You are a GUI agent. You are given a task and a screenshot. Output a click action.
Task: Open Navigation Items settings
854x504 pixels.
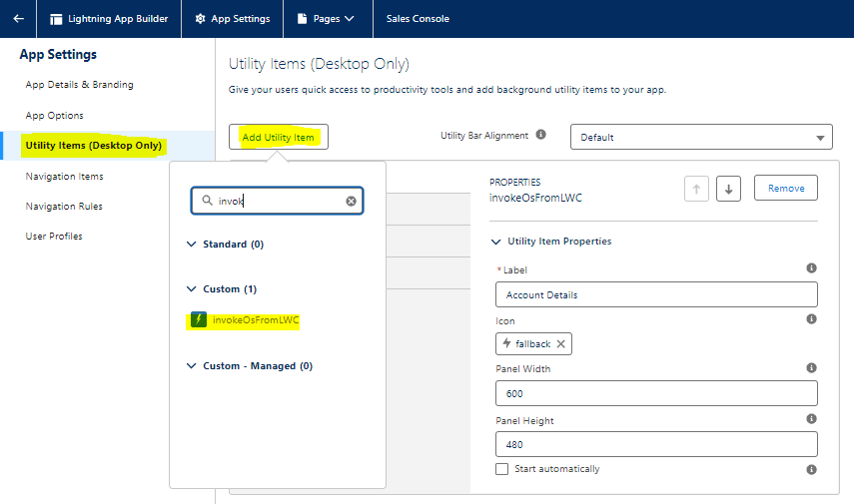(x=64, y=177)
